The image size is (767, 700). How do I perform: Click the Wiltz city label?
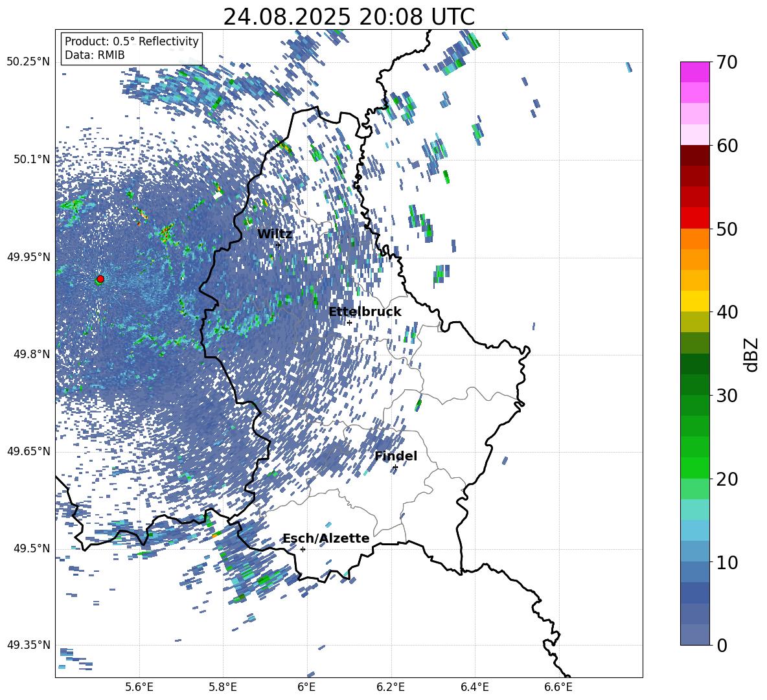point(275,234)
